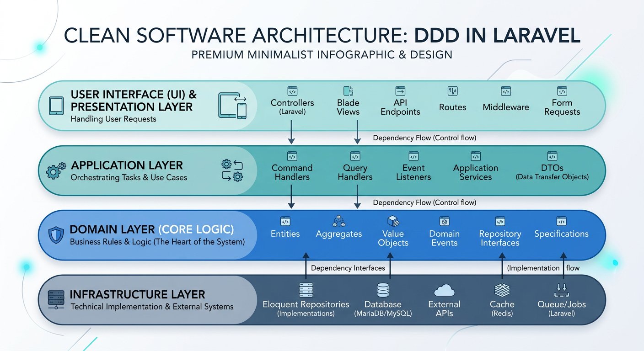This screenshot has height=351, width=644.
Task: Click the icon above Event Listeners
Action: [x=413, y=156]
